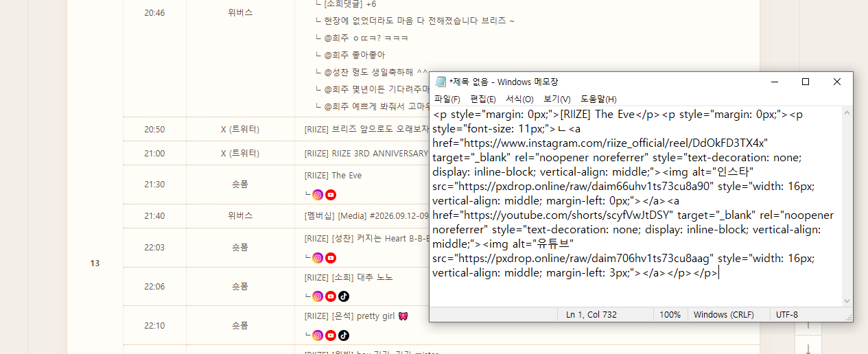This screenshot has height=354, width=868.
Task: Click the Notepad vertical scrollbar track
Action: click(x=848, y=206)
